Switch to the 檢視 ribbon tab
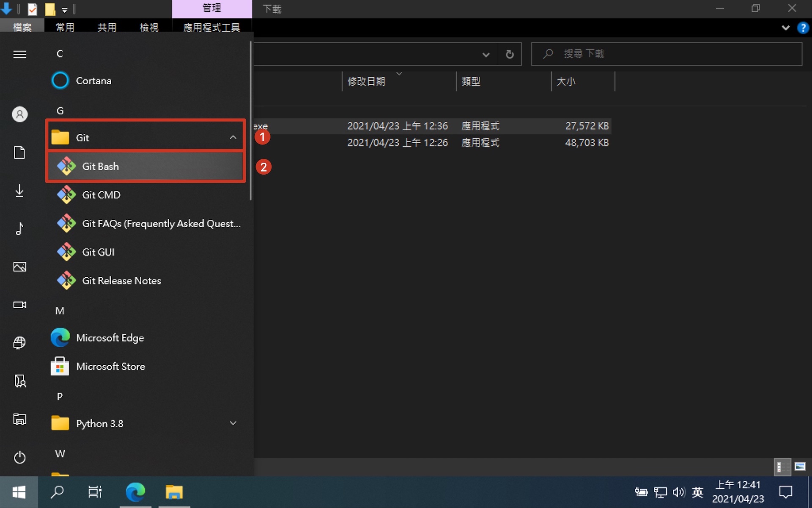Screen dimensions: 812x508 click(x=149, y=27)
